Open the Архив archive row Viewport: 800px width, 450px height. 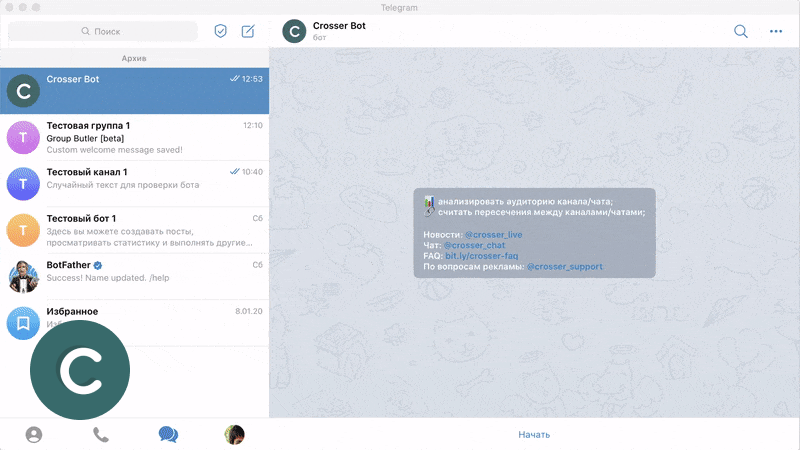tap(134, 58)
